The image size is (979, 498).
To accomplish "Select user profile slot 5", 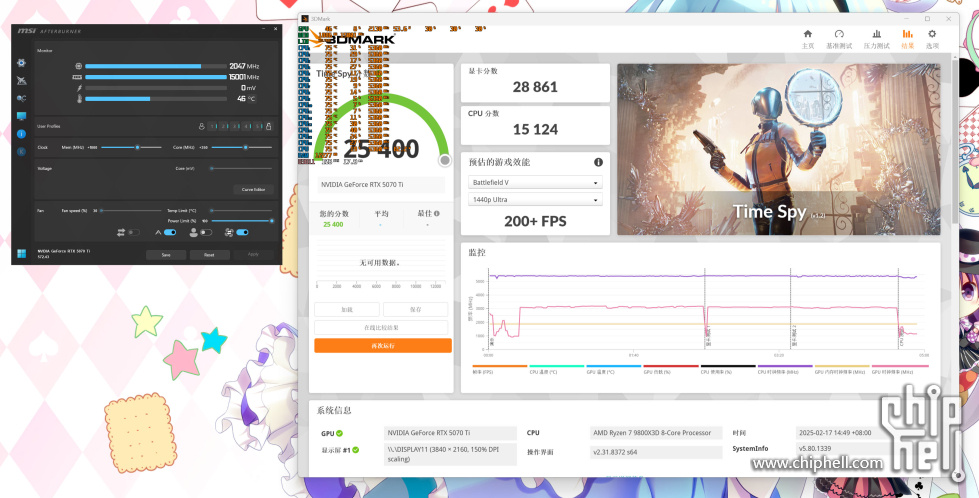I will pyautogui.click(x=258, y=126).
